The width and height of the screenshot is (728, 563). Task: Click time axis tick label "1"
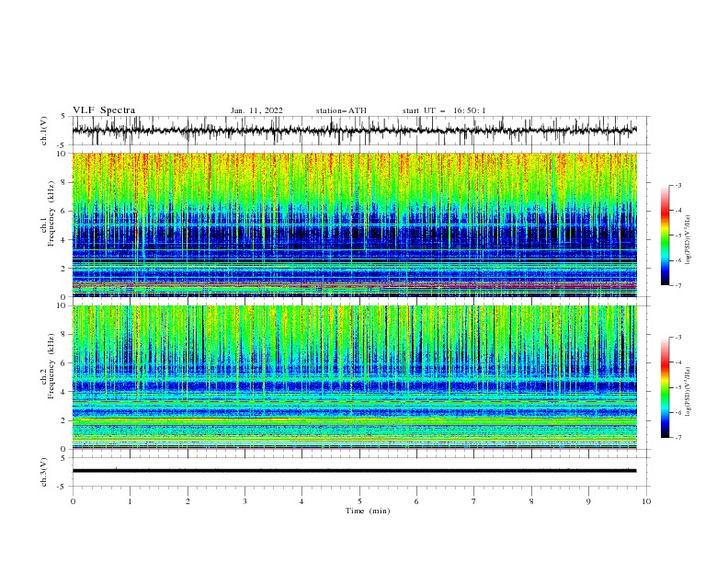tap(130, 501)
